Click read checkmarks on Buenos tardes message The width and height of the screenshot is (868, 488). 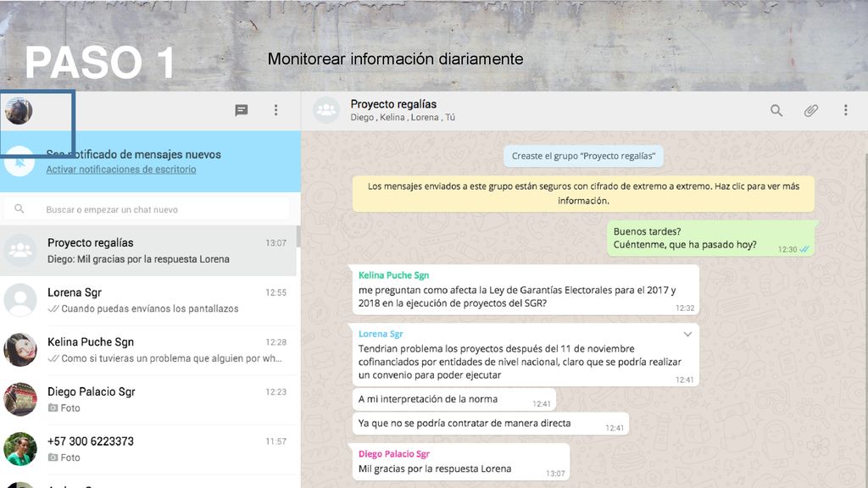(x=804, y=249)
